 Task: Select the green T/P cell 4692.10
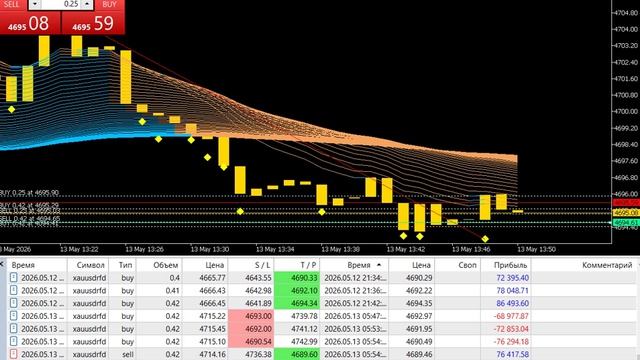(297, 291)
